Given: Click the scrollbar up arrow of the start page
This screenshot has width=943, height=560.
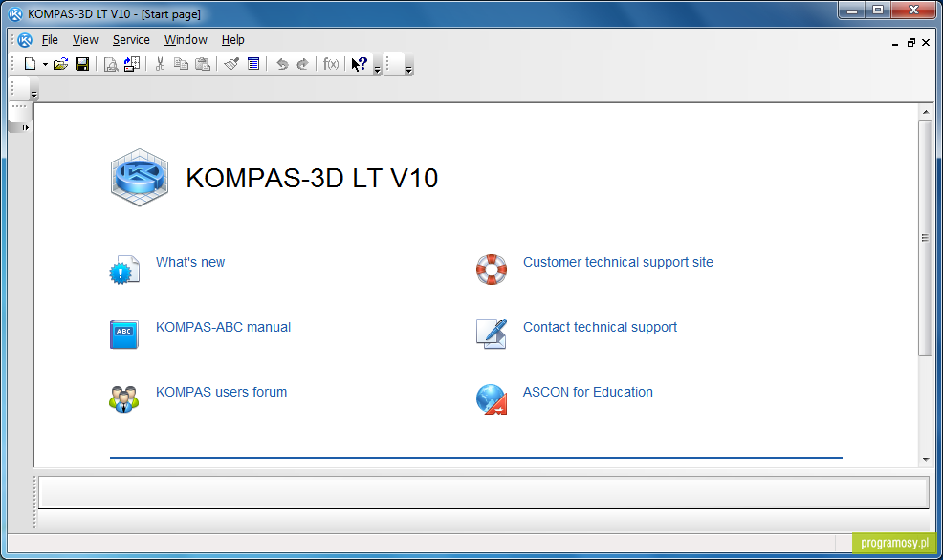Looking at the screenshot, I should coord(926,112).
